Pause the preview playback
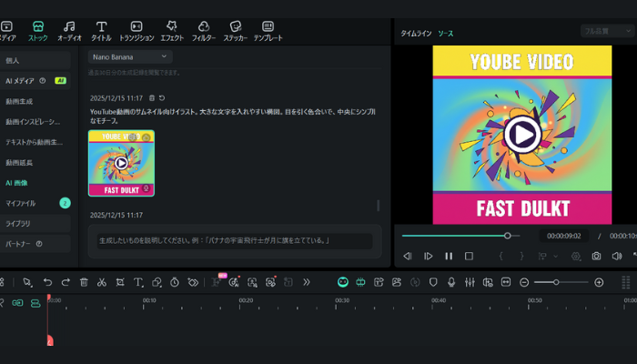Viewport: 637px width, 364px height. [x=449, y=256]
